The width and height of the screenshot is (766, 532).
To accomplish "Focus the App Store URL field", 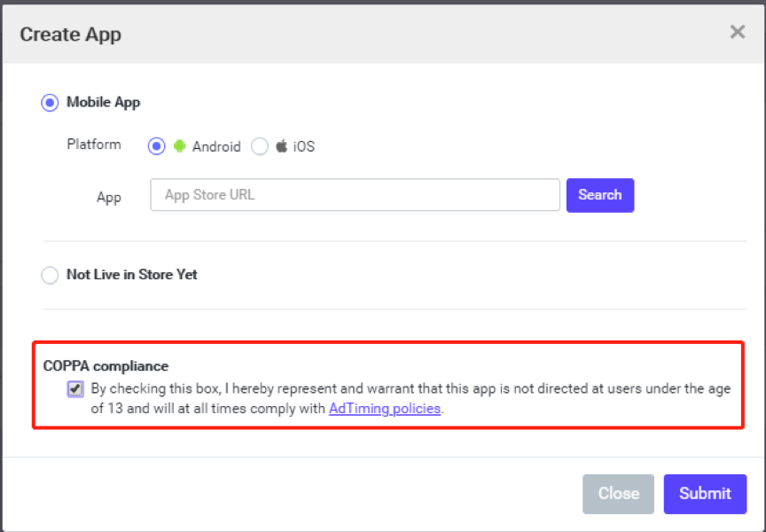I will (356, 195).
